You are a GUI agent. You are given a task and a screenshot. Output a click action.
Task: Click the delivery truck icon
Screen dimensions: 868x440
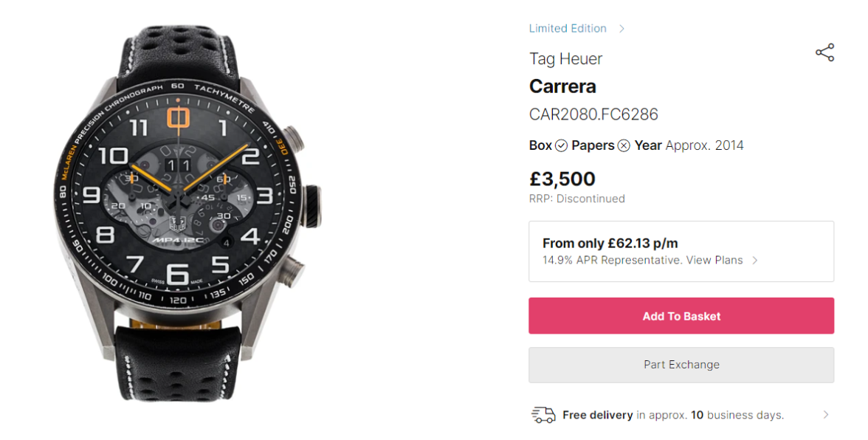543,415
